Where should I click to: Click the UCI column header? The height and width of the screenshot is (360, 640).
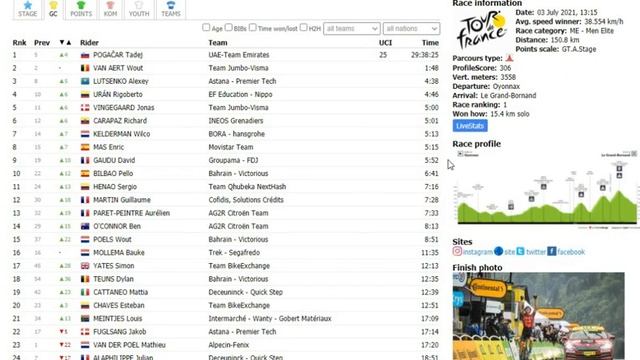[385, 42]
